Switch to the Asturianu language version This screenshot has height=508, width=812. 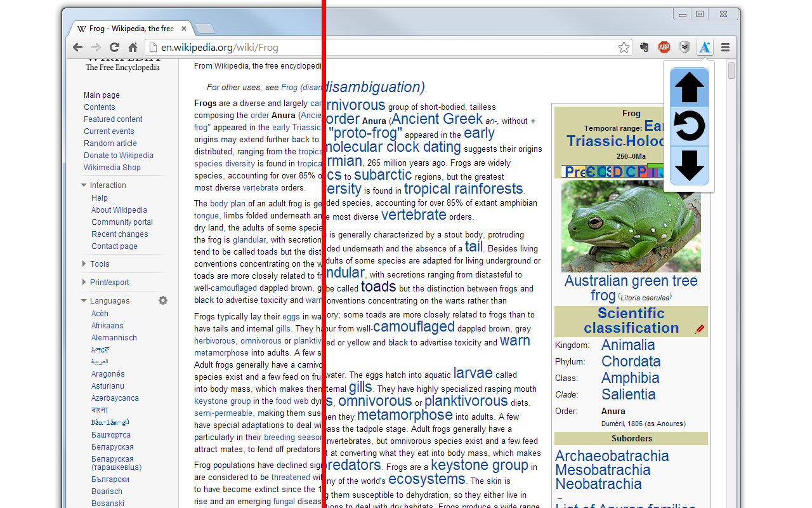coord(108,386)
